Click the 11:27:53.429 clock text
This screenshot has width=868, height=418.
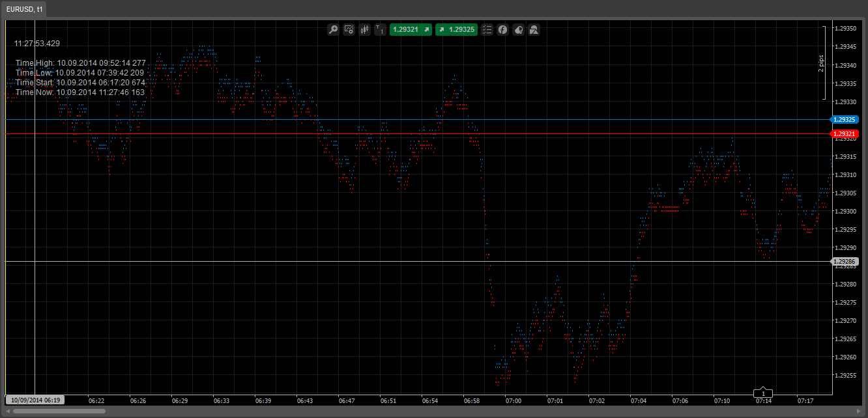click(x=37, y=44)
